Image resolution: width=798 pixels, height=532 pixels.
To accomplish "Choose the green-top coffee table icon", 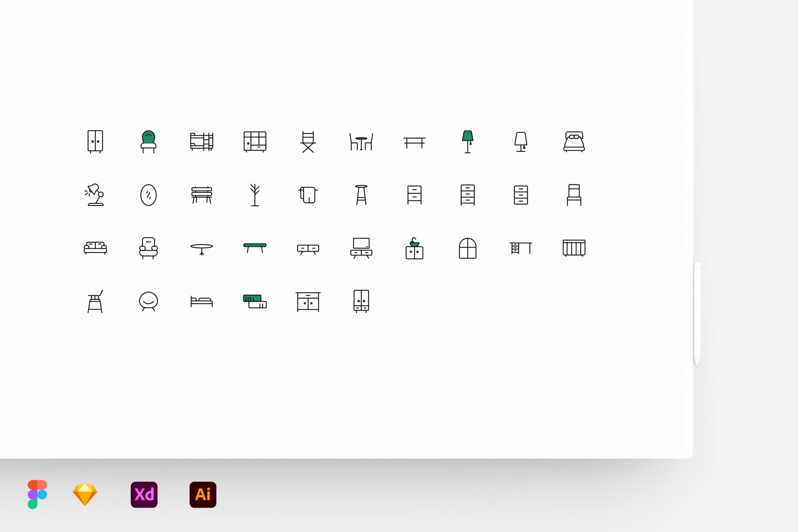I will pos(255,248).
